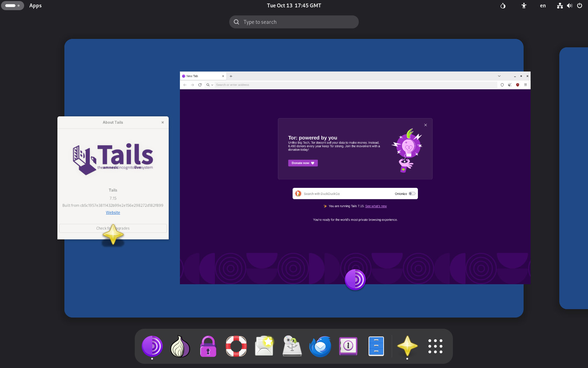Viewport: 588px width, 368px height.
Task: Open the accessibility menu in top bar
Action: 524,6
